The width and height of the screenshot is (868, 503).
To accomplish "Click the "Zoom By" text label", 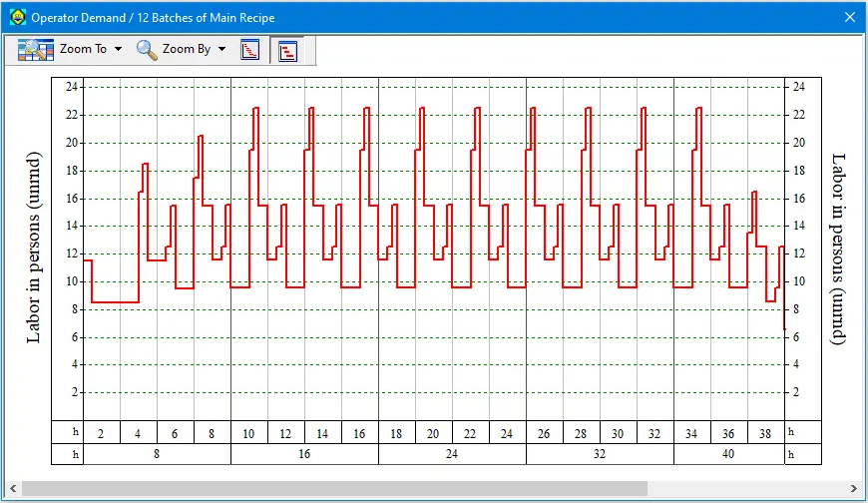I will click(x=187, y=49).
